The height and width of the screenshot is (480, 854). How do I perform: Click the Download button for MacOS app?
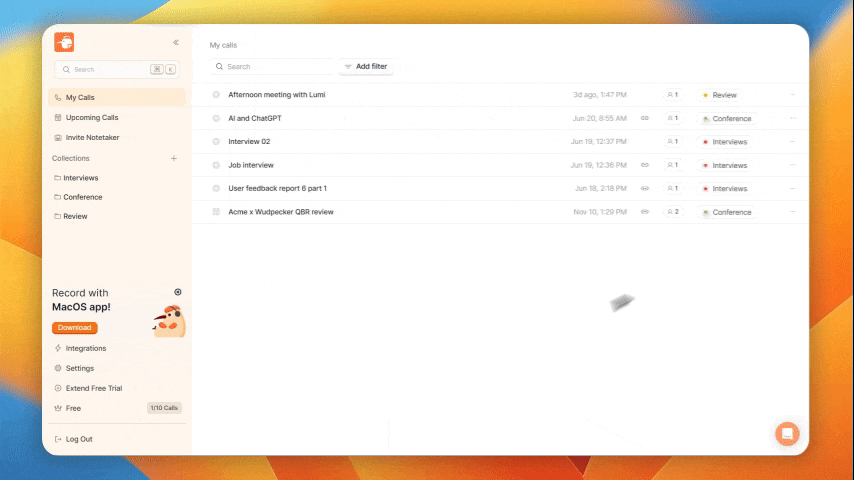(75, 327)
